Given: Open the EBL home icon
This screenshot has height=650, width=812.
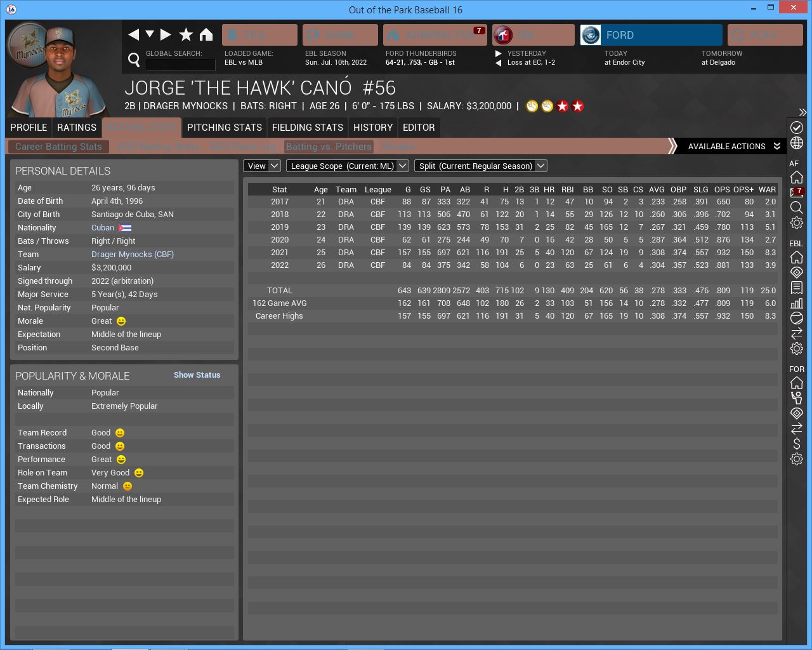Looking at the screenshot, I should [797, 257].
